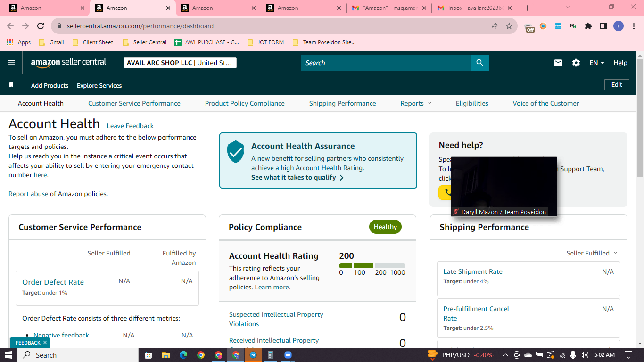Switch to the Inbox Gmail browser tab
This screenshot has width=644, height=362.
tap(475, 8)
